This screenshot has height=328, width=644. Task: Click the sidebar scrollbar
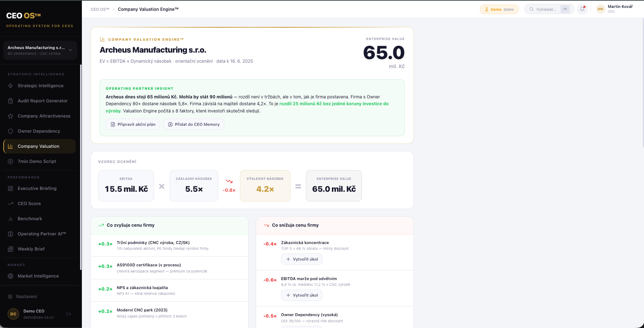81,167
